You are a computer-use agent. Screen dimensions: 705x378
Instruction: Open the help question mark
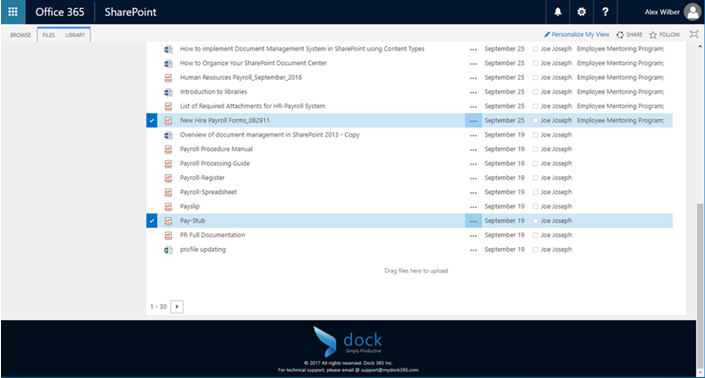click(605, 12)
